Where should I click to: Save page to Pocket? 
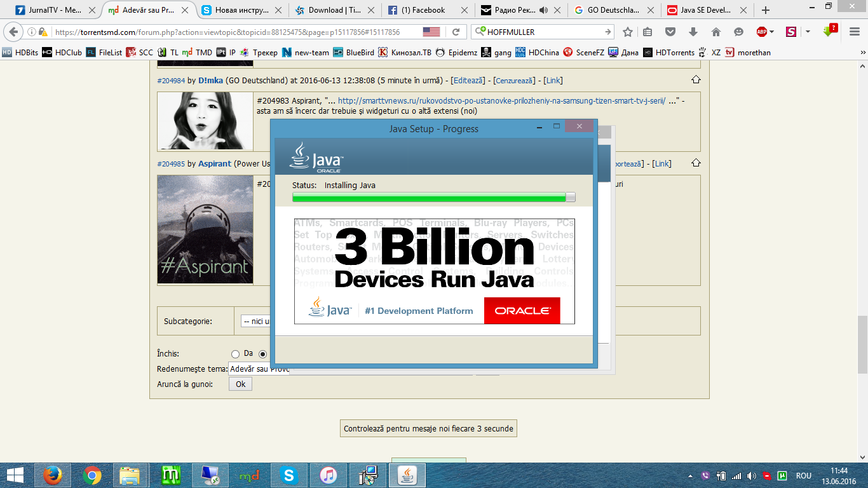(x=670, y=32)
